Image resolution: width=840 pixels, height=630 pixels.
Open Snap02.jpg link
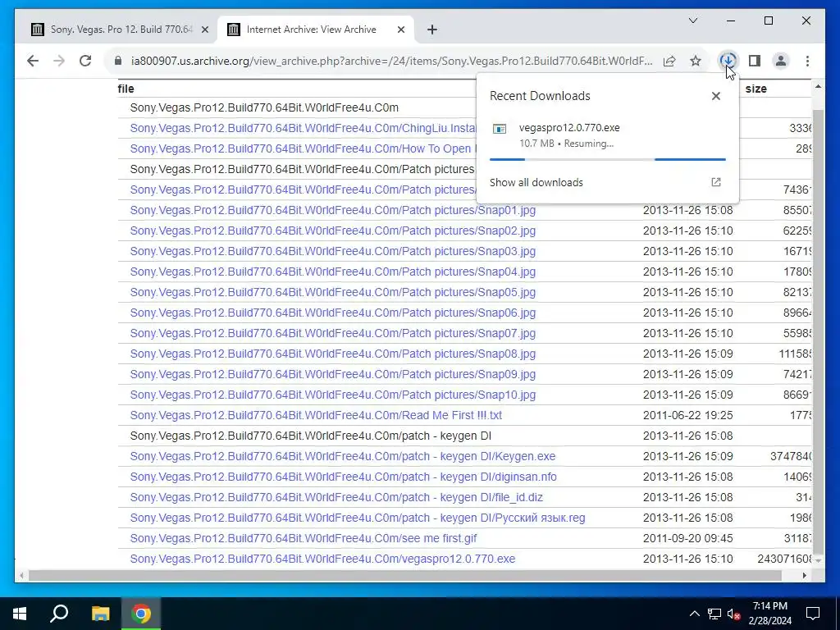coord(333,231)
